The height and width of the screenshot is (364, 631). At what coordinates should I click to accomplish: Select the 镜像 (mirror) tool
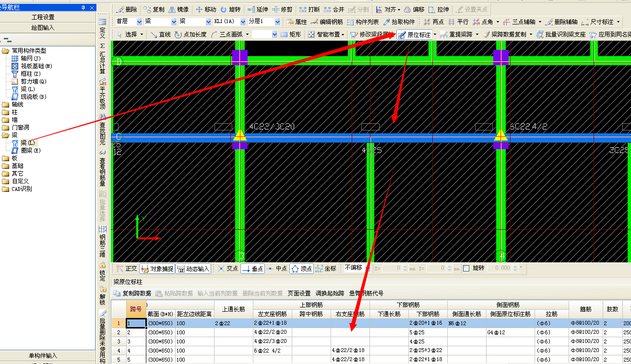(178, 10)
